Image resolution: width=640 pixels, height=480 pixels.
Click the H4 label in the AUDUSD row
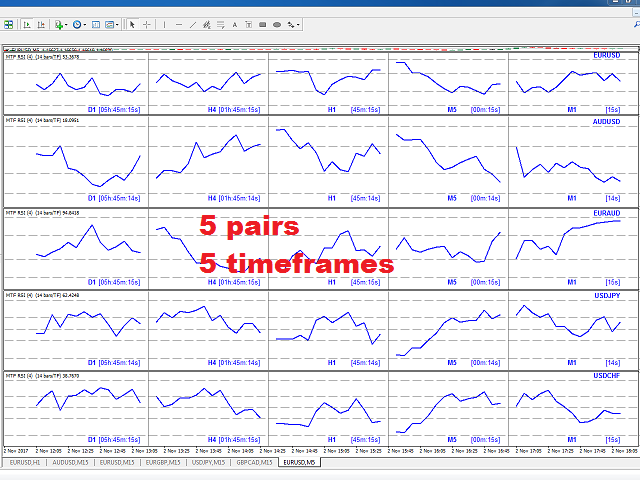tap(212, 198)
